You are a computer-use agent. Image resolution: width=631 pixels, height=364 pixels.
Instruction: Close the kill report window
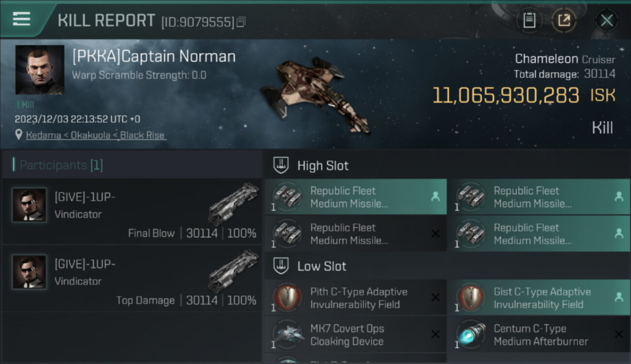pyautogui.click(x=606, y=20)
